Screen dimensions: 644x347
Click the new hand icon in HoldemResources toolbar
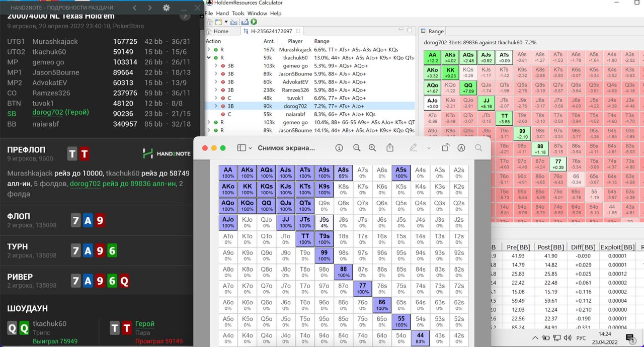coord(218,22)
